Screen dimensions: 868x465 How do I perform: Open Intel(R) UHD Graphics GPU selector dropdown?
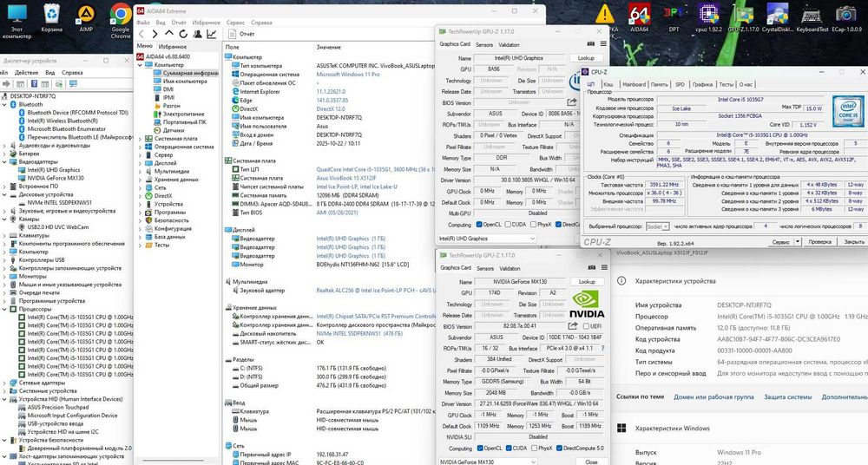[x=487, y=238]
